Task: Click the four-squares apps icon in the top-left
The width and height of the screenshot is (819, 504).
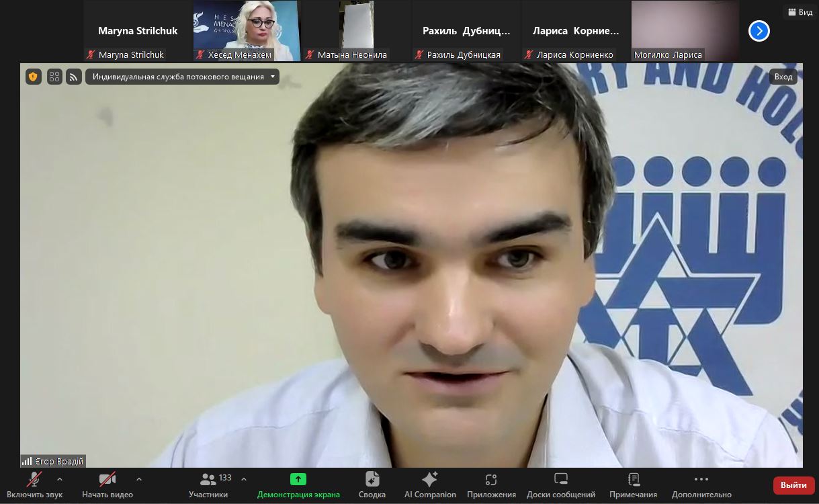Action: 54,77
